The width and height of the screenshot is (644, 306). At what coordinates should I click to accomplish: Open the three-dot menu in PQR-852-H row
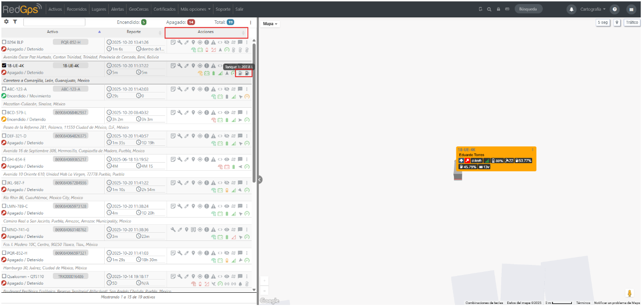tap(247, 253)
